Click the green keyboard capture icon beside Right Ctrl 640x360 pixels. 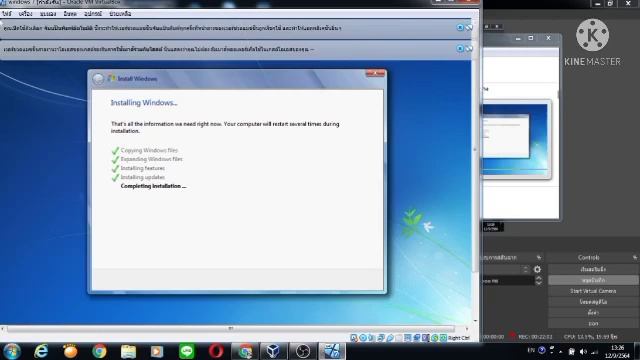[444, 338]
